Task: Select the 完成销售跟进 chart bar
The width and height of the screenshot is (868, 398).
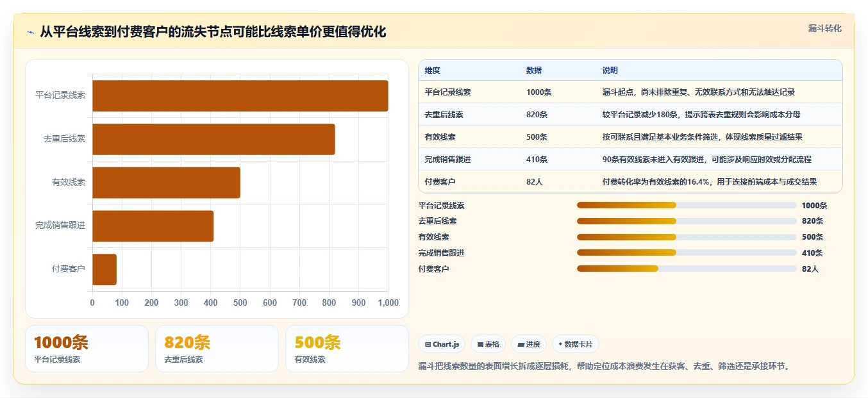Action: [153, 226]
